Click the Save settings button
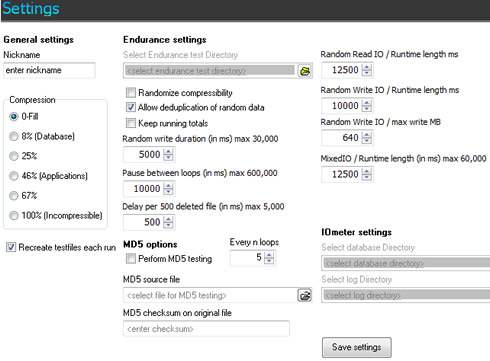490x361 pixels. [x=356, y=347]
